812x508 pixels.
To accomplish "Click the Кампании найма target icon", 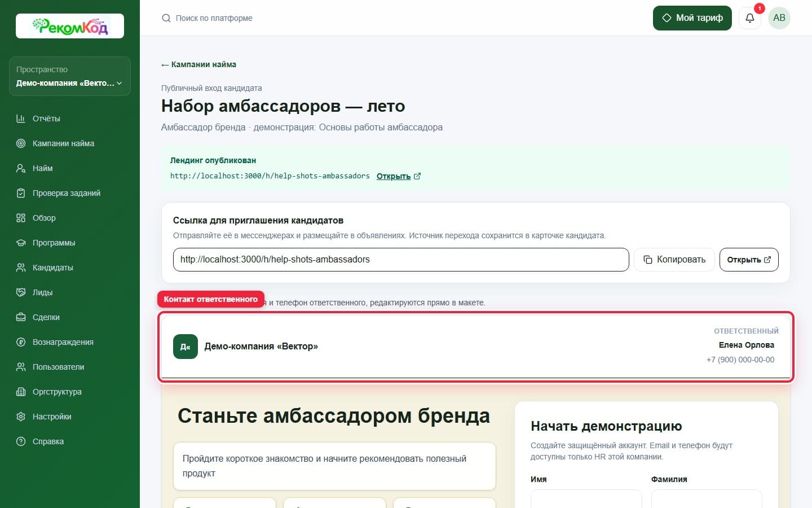I will click(21, 143).
